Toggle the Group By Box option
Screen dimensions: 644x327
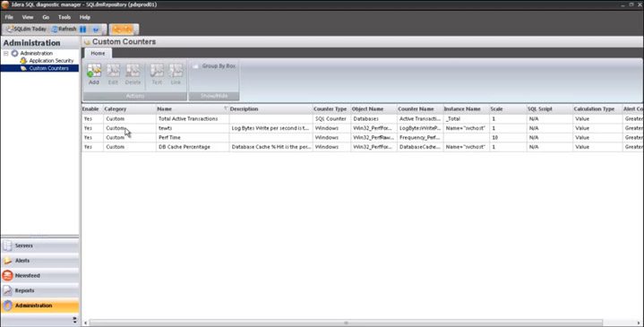[x=214, y=65]
